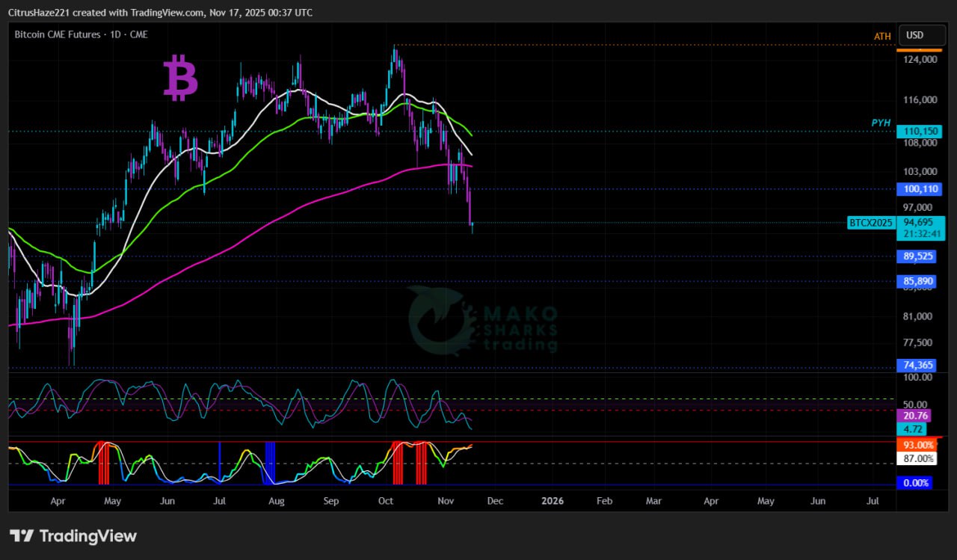Viewport: 957px width, 560px height.
Task: Select the 89,525 support level label
Action: [x=919, y=256]
